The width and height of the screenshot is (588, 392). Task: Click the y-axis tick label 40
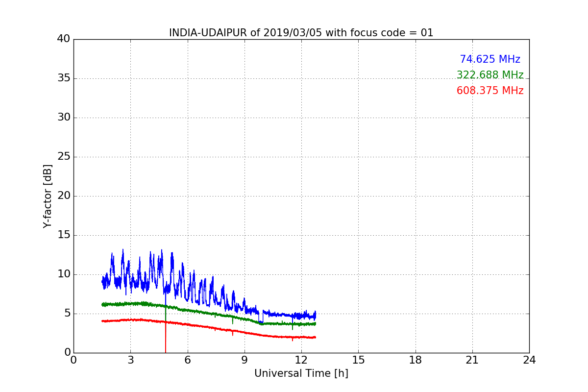64,39
